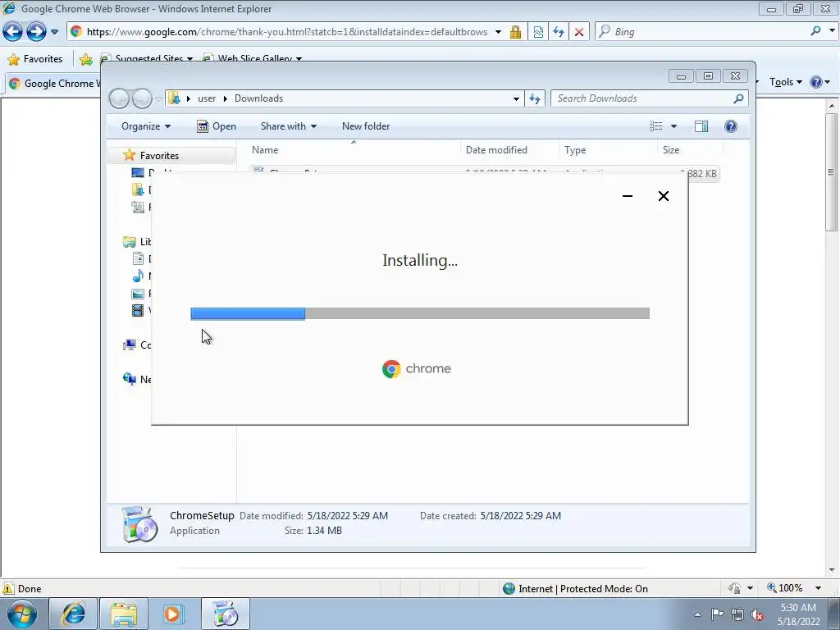Click the Explorer refresh button
The height and width of the screenshot is (630, 840).
click(x=535, y=98)
